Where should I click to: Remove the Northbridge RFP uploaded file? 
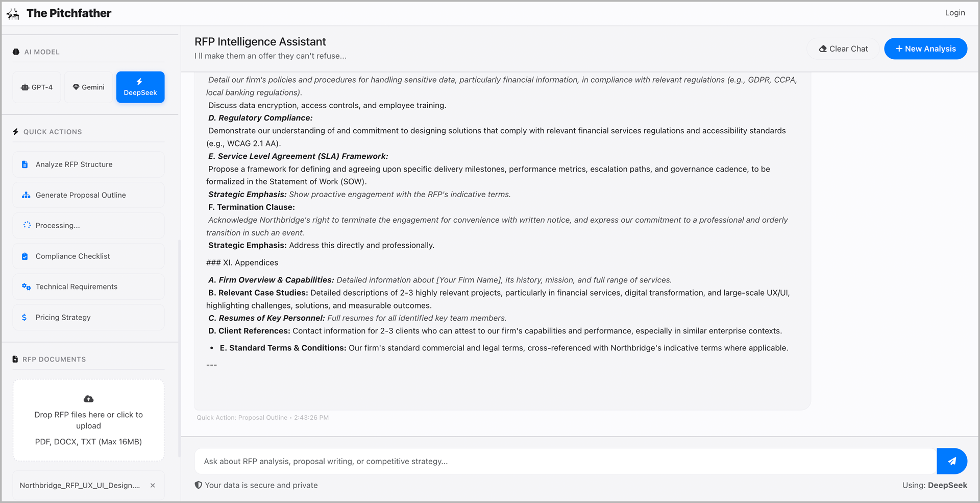click(153, 486)
